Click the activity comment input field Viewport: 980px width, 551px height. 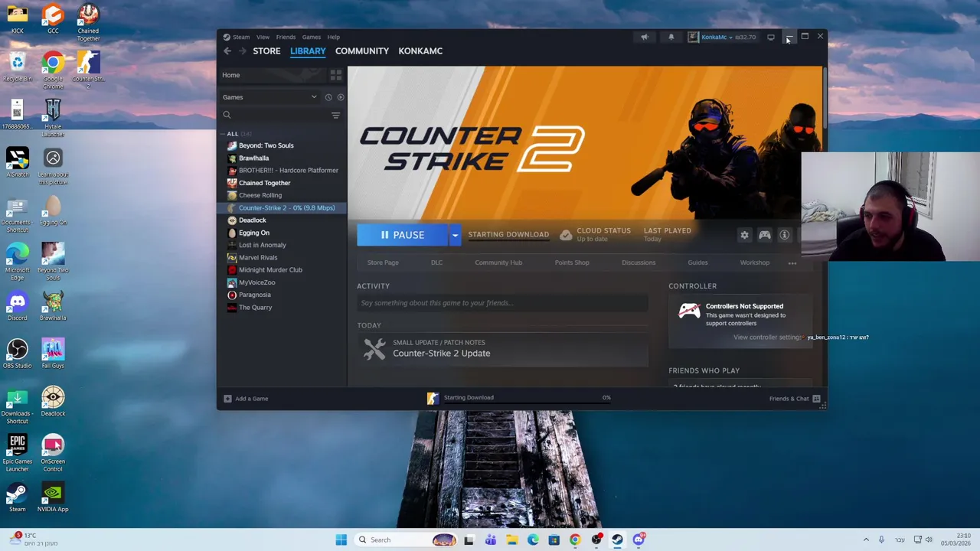tap(502, 303)
